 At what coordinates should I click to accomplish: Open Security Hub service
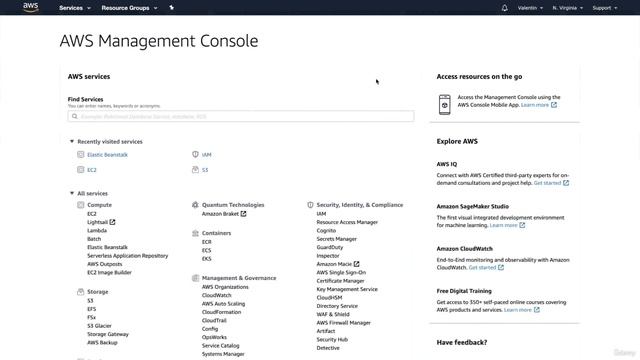pyautogui.click(x=332, y=340)
